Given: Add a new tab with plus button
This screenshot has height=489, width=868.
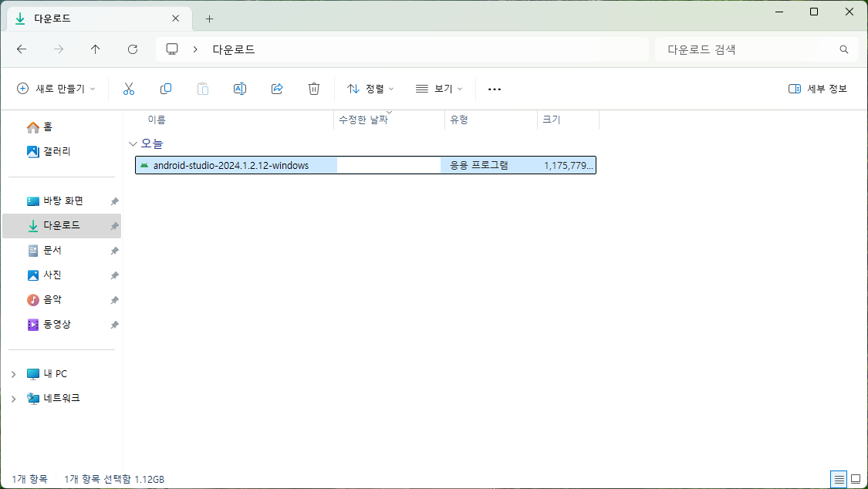Looking at the screenshot, I should tap(209, 19).
